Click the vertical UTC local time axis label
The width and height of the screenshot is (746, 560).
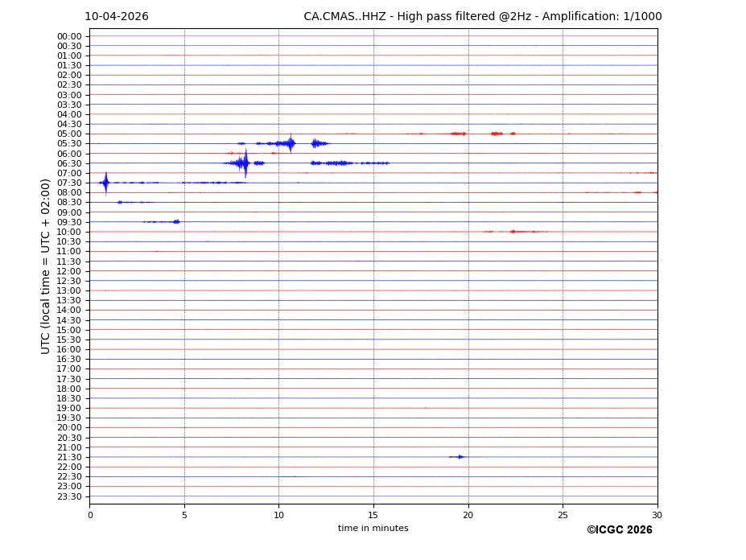click(x=46, y=266)
